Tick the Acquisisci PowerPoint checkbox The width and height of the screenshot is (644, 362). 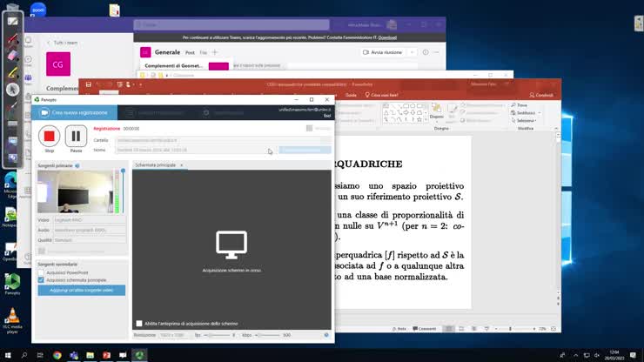[41, 272]
